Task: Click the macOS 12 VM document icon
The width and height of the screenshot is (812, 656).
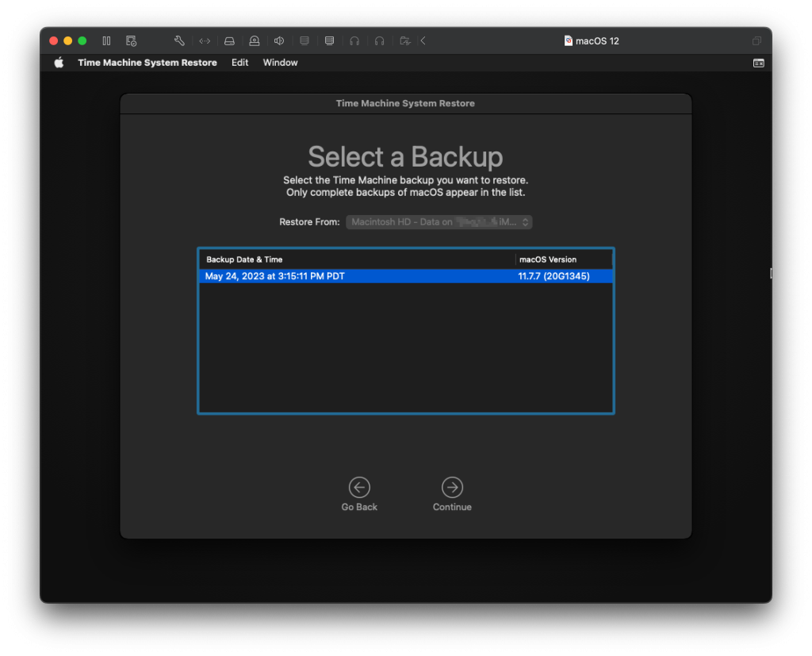Action: [568, 41]
